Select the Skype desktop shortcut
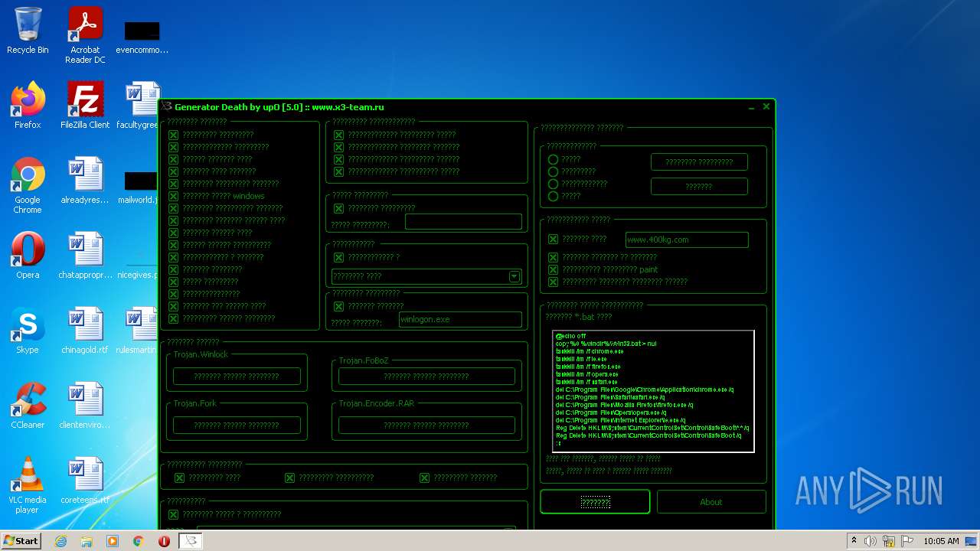 28,331
